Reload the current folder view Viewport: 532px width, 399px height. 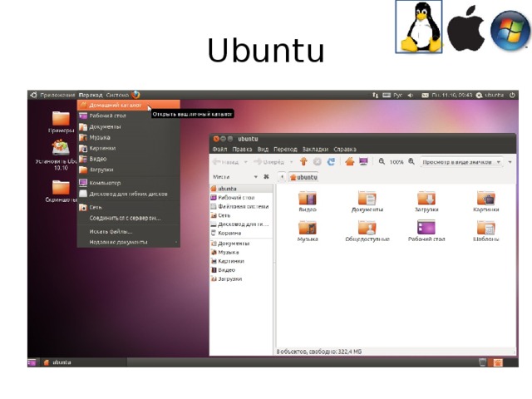coord(331,162)
